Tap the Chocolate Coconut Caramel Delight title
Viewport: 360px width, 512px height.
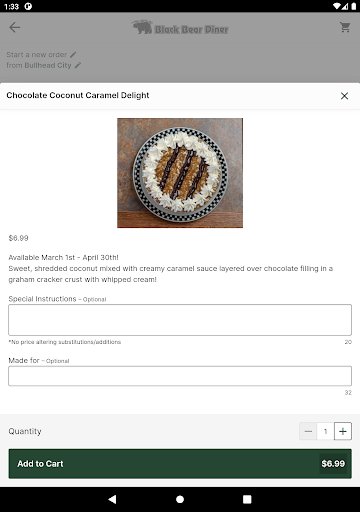(x=78, y=95)
